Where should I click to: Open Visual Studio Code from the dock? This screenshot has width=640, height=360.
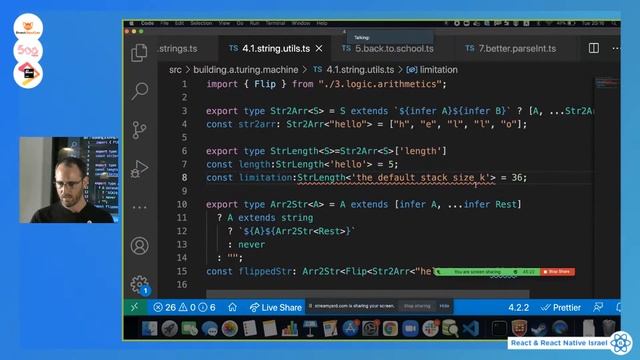pyautogui.click(x=471, y=329)
